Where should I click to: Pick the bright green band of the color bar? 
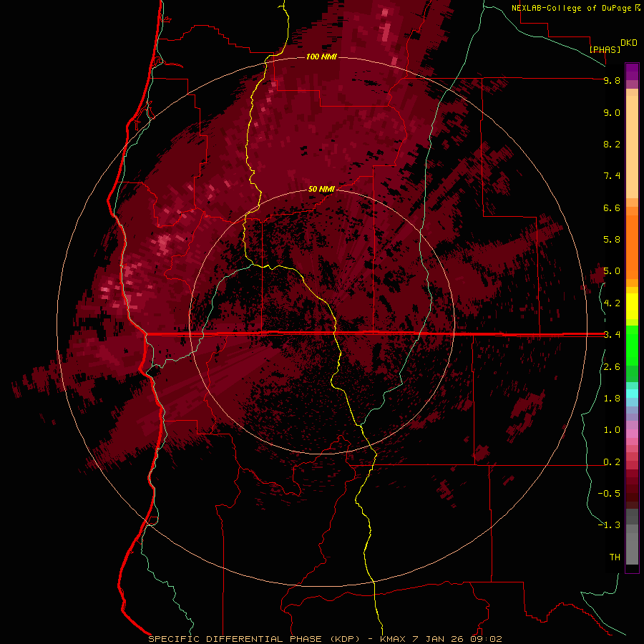(x=632, y=345)
